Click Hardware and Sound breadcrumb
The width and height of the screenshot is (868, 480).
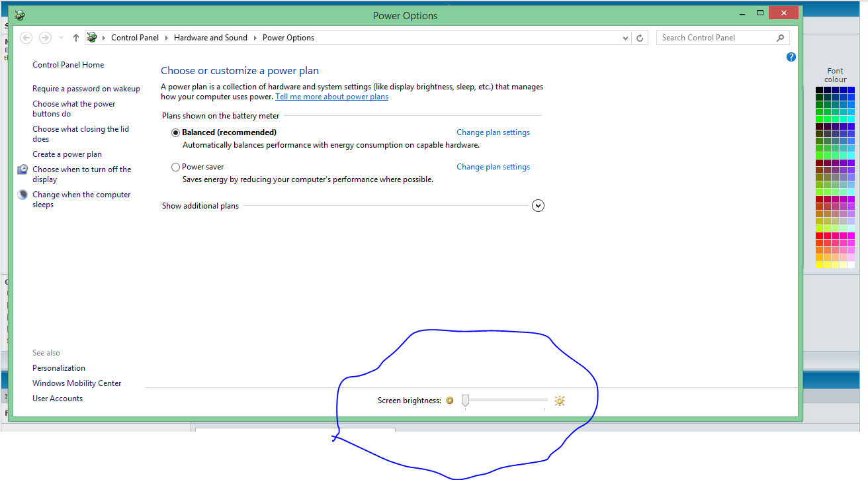pyautogui.click(x=210, y=38)
